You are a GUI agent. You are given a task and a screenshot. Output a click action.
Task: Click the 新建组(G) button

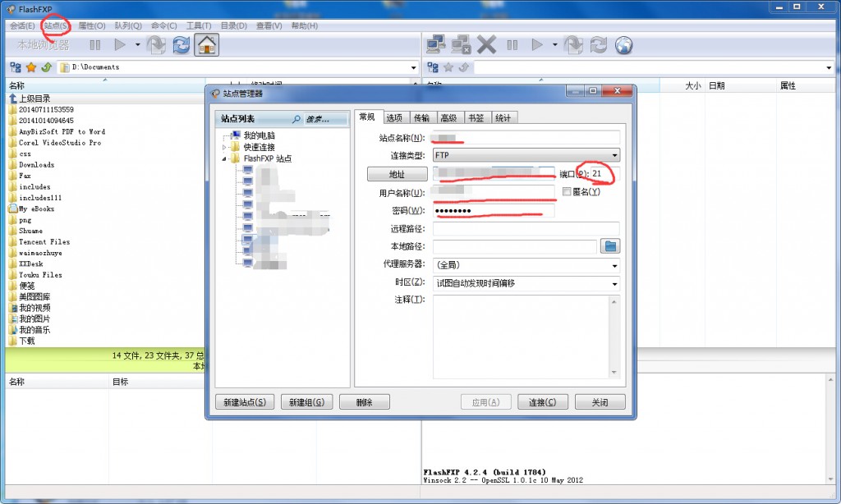point(307,402)
